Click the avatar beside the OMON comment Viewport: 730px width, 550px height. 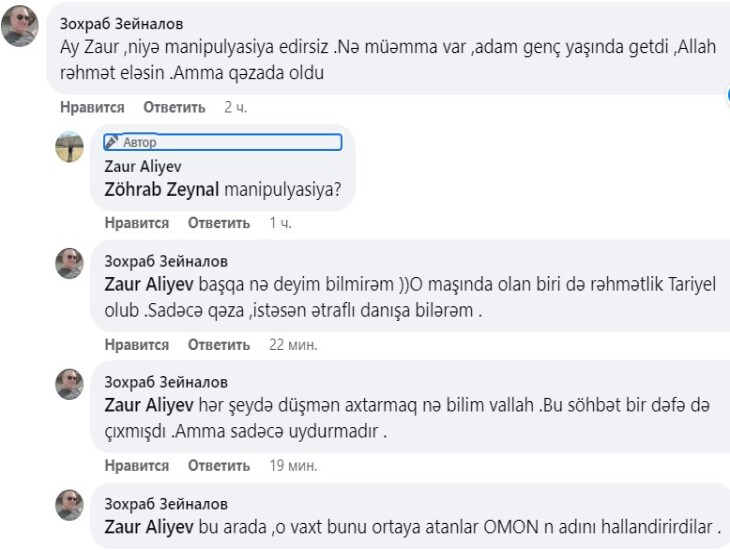pyautogui.click(x=69, y=505)
